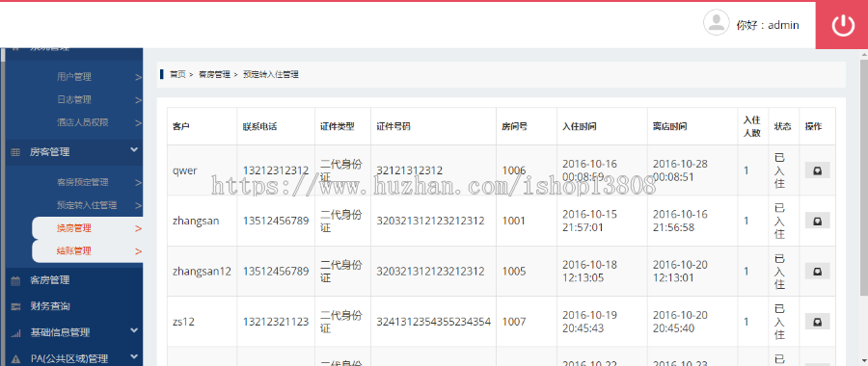Click check-out time 2016-10-28 00:08:51
The width and height of the screenshot is (868, 366).
(680, 170)
